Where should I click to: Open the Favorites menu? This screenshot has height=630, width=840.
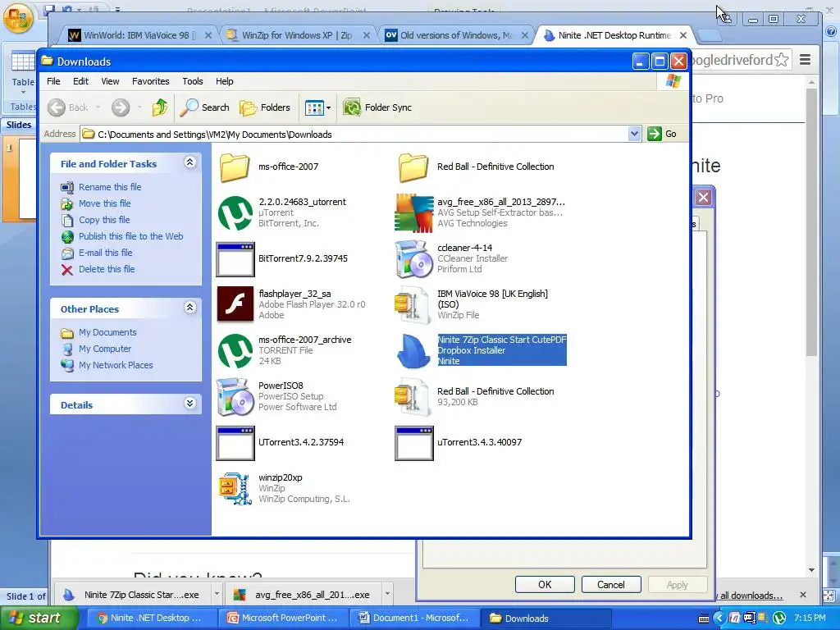coord(151,81)
